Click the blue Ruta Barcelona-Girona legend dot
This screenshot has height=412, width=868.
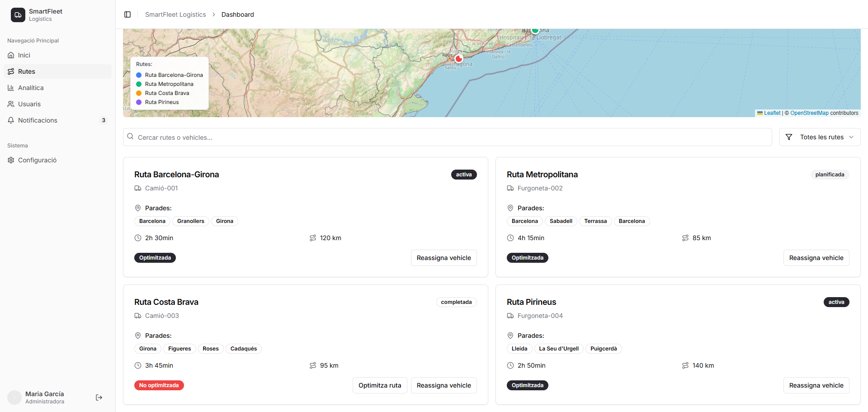point(139,75)
